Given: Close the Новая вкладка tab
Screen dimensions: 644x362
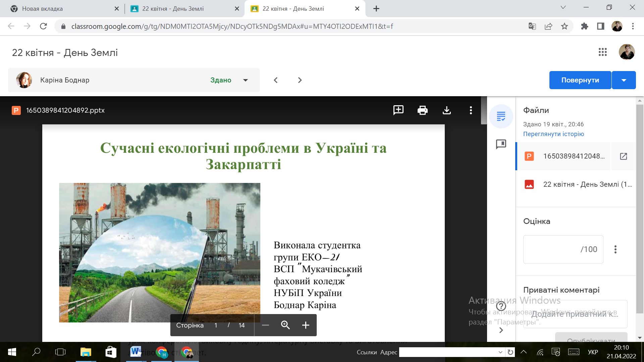Looking at the screenshot, I should tap(116, 9).
